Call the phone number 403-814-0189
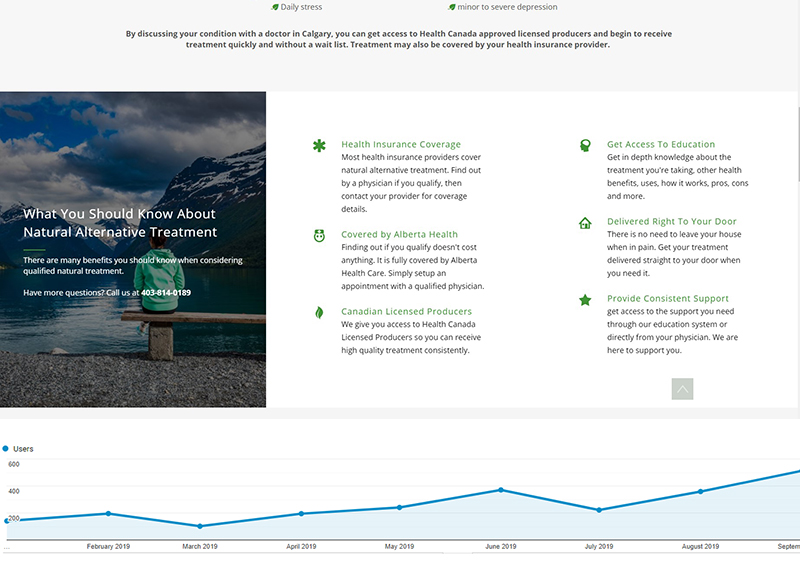The image size is (800, 567). (x=166, y=293)
